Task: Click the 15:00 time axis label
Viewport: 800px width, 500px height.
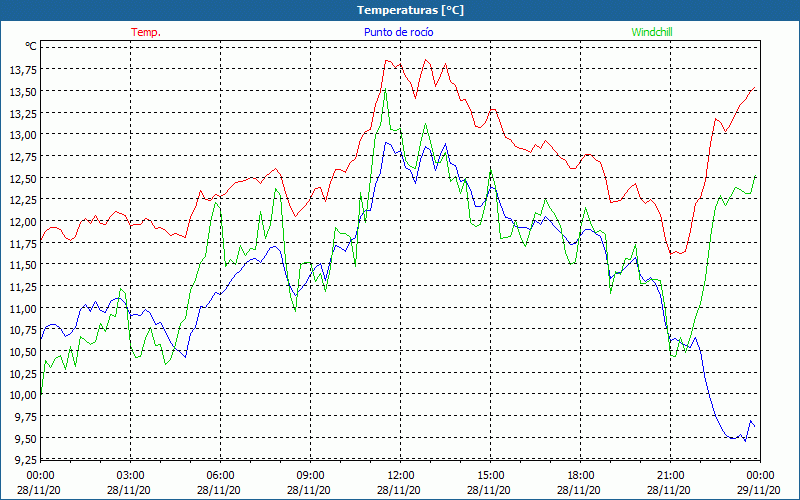Action: pos(490,476)
